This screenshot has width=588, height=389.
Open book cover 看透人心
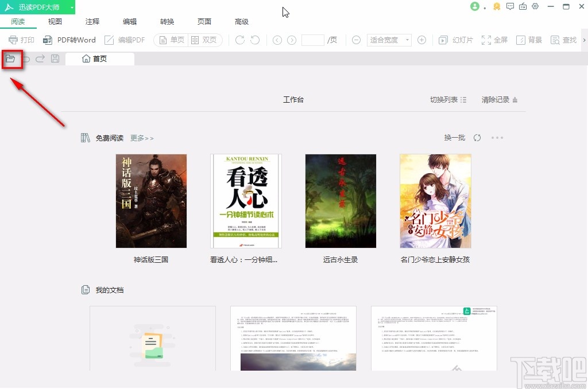[x=246, y=201]
